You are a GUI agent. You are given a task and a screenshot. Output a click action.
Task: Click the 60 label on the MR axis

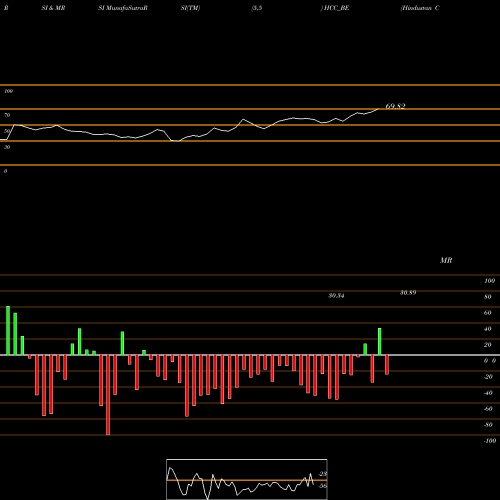[x=488, y=313]
